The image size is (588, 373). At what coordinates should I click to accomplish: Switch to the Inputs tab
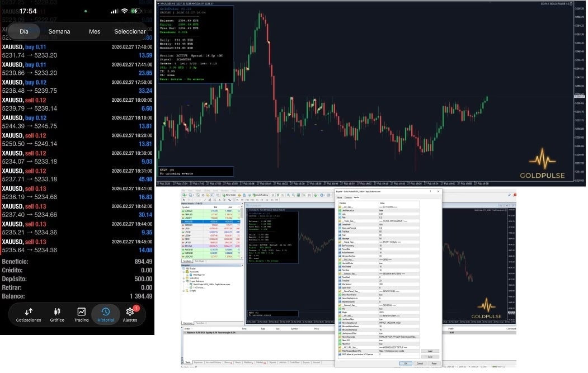356,197
